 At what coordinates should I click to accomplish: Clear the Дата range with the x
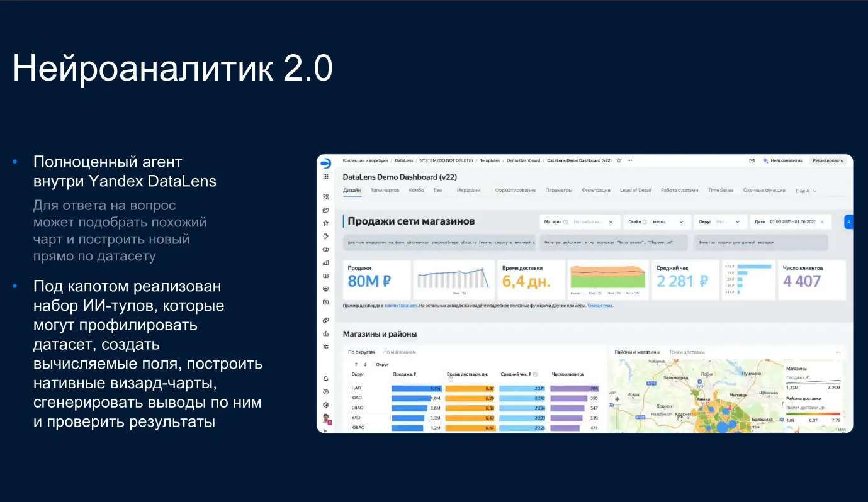click(x=822, y=221)
